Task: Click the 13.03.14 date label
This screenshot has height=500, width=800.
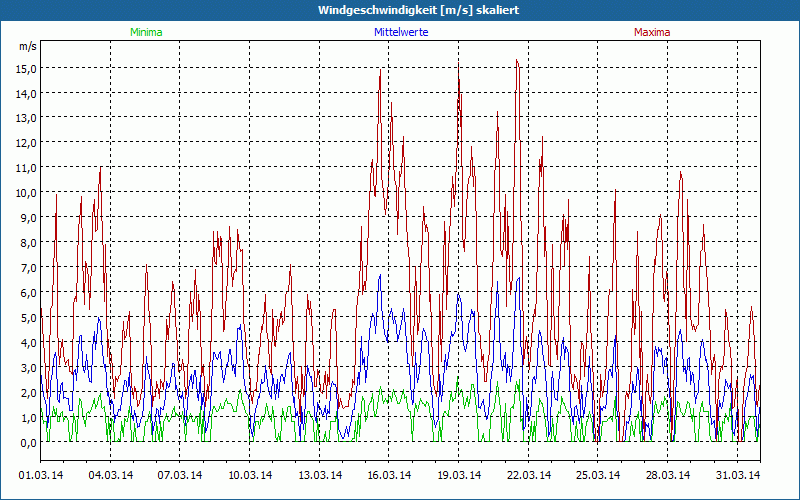Action: click(320, 475)
